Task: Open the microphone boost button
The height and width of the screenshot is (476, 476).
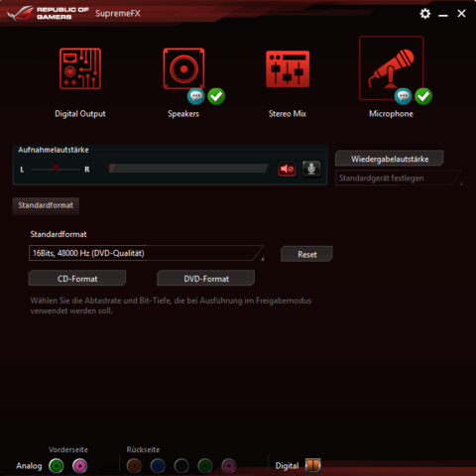Action: click(x=311, y=169)
